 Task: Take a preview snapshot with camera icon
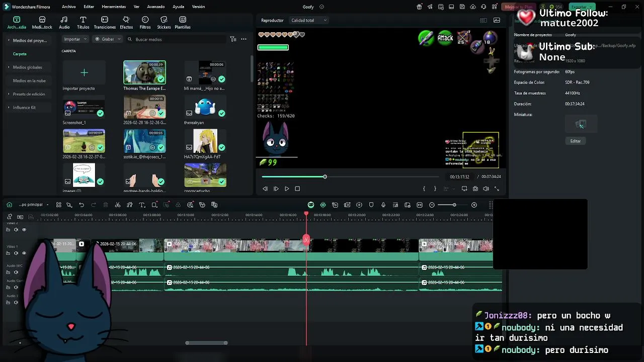(475, 189)
